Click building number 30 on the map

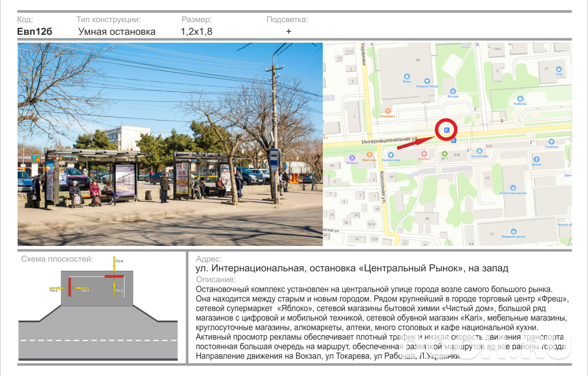[x=427, y=218]
